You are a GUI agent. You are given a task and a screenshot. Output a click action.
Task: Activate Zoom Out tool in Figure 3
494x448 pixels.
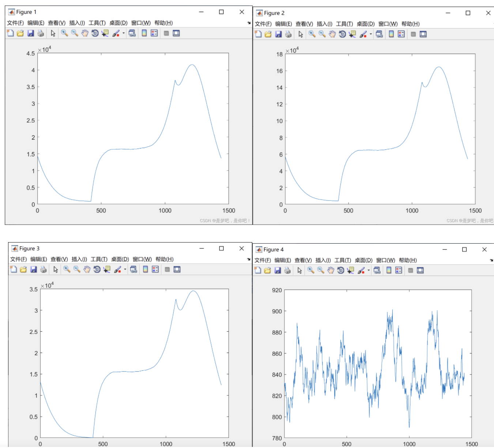point(77,270)
